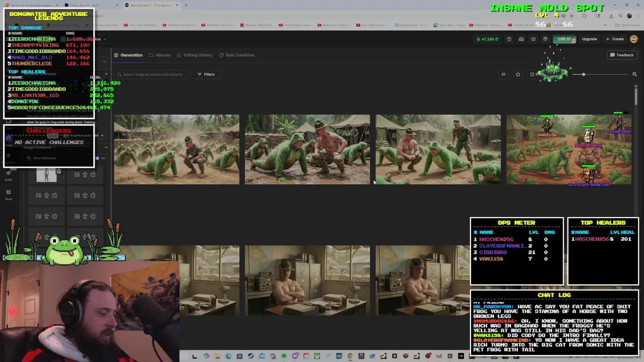Viewport: 644px width, 362px height.
Task: Click image icon in third-row left reference slot
Action: pyautogui.click(x=39, y=216)
